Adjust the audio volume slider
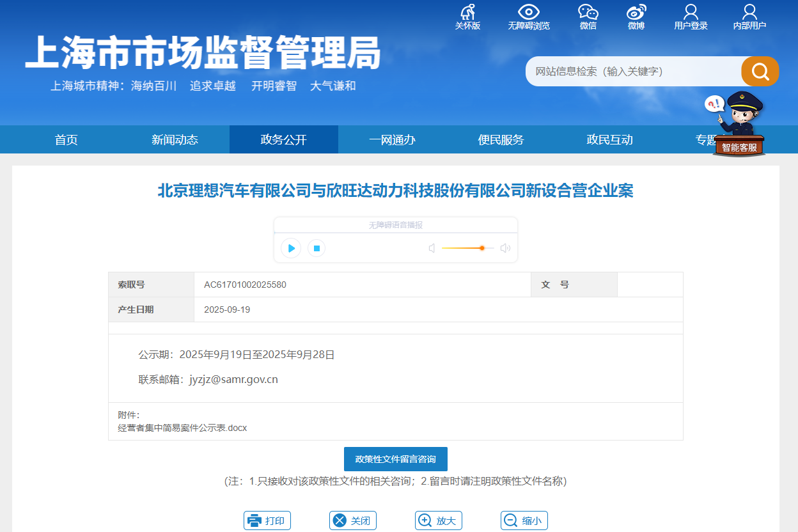 (481, 248)
